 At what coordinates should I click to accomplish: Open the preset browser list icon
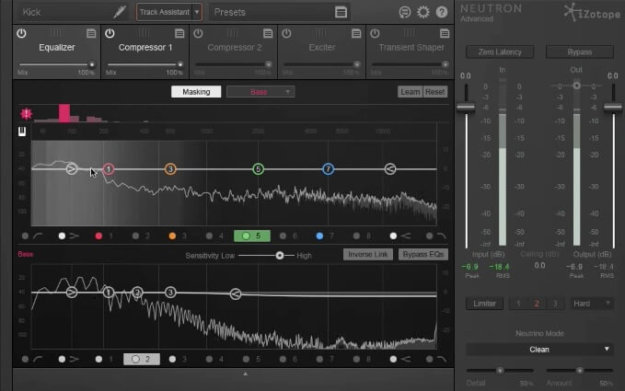tap(341, 12)
